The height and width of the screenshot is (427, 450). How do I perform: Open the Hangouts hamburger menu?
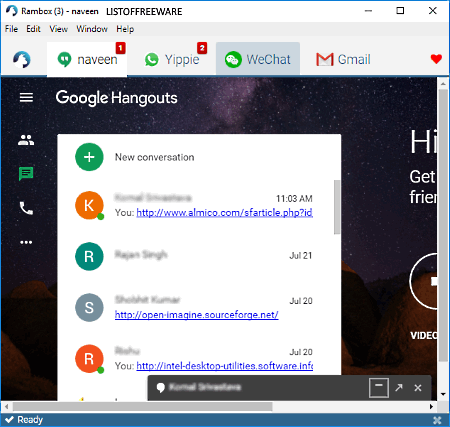(x=26, y=97)
